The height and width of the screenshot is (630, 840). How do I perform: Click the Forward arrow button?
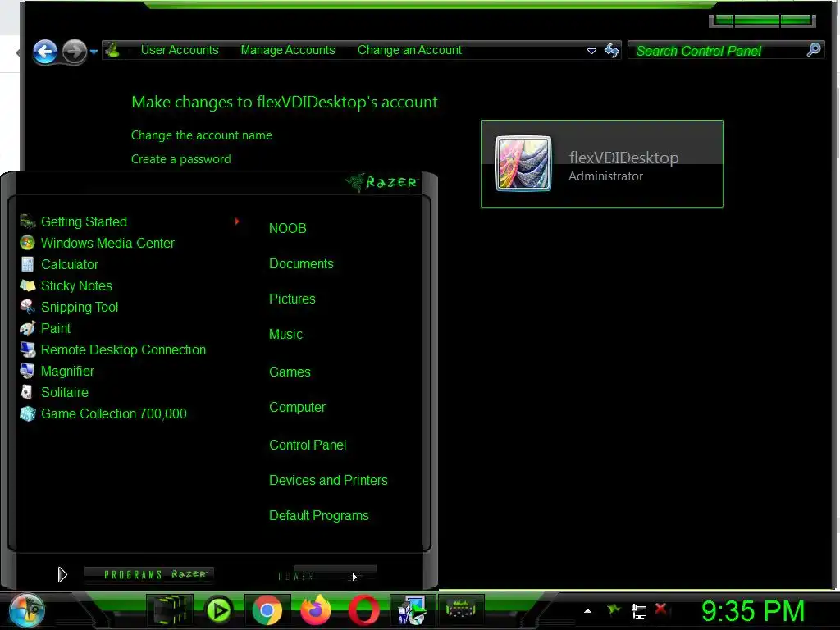coord(74,52)
